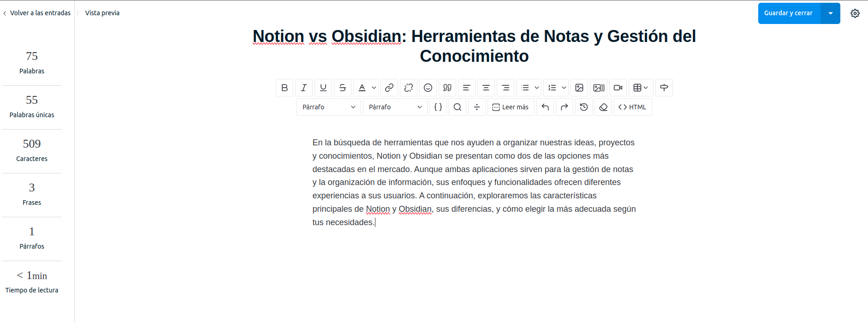This screenshot has width=868, height=322.
Task: Switch to HTML source view
Action: [x=633, y=107]
